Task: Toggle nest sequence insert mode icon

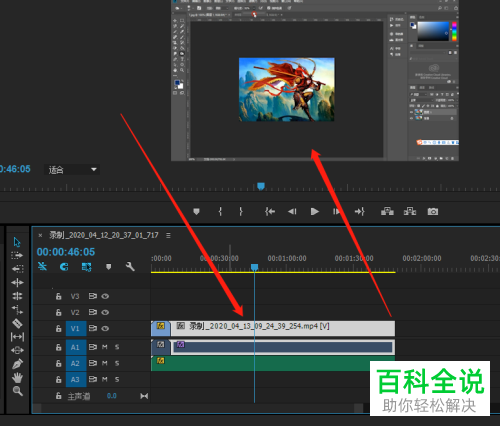Action: 42,266
